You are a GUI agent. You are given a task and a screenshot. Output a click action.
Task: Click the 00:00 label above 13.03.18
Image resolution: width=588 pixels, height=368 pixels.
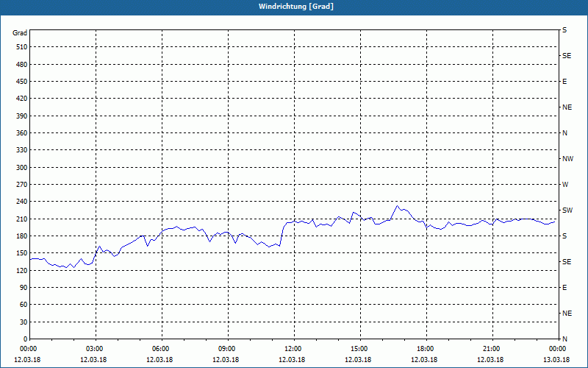point(558,349)
